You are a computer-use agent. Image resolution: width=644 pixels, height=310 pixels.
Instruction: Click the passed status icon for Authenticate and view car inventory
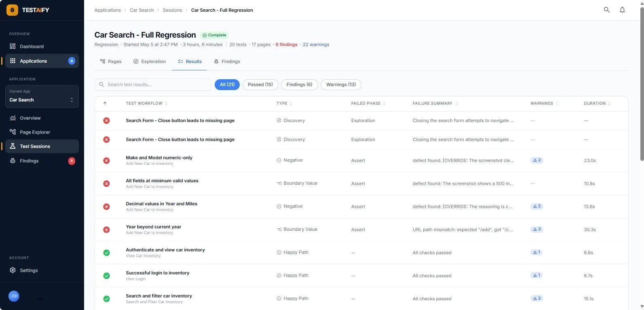(x=106, y=253)
